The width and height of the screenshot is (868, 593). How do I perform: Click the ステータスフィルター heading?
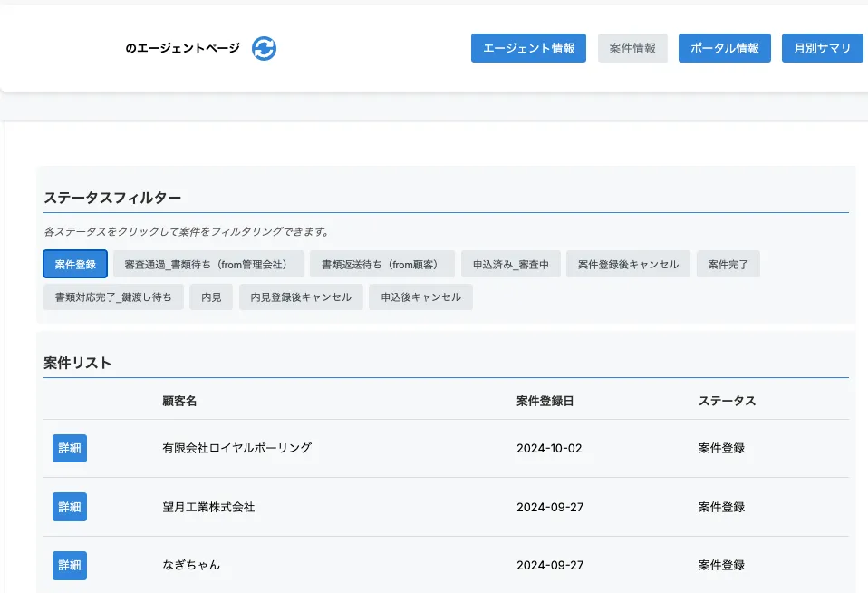coord(112,198)
